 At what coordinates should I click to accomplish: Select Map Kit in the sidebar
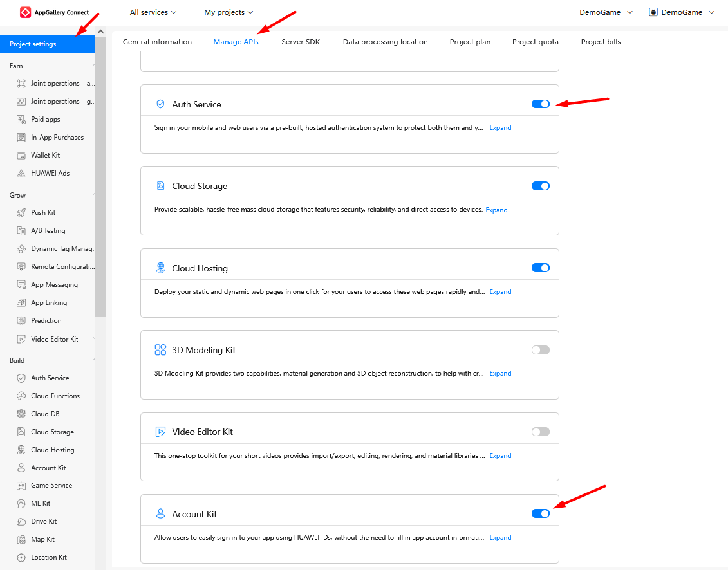click(x=44, y=539)
